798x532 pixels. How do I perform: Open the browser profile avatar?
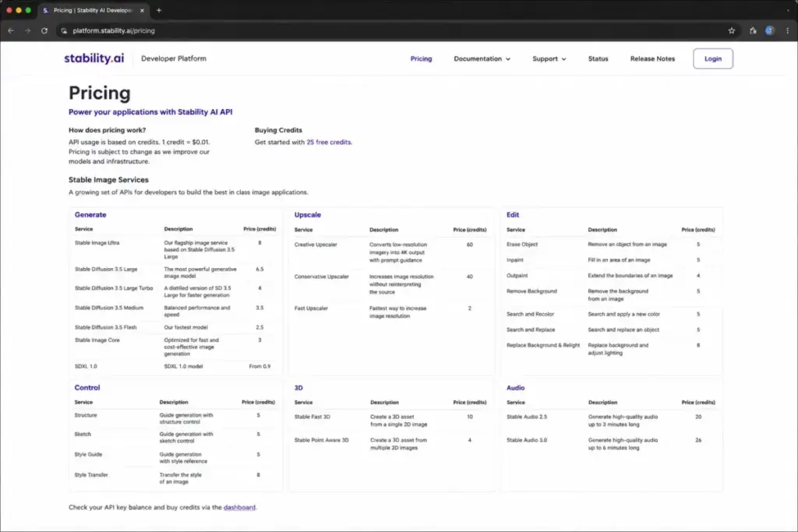pyautogui.click(x=770, y=30)
